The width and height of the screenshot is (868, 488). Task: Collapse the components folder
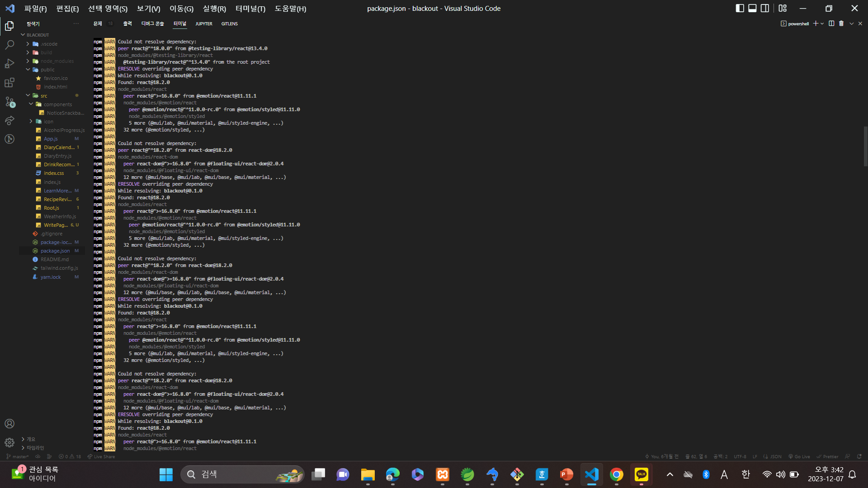point(57,104)
